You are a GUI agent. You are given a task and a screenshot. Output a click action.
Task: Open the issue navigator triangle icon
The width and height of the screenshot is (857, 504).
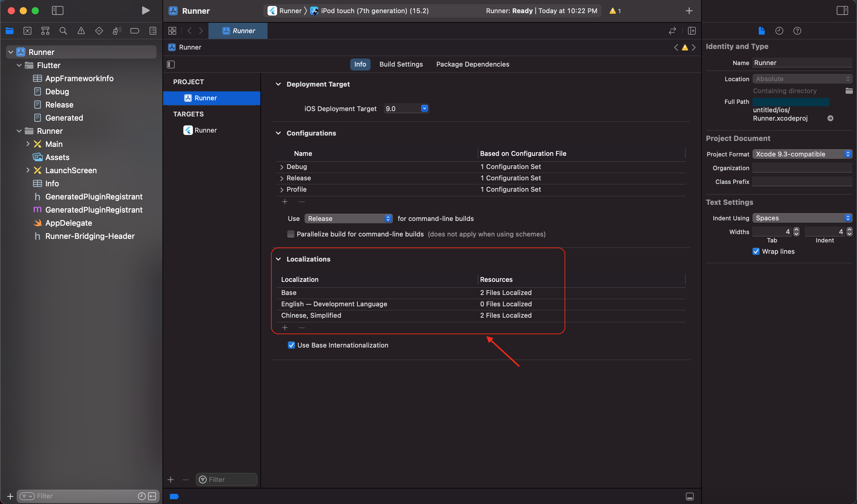point(81,31)
